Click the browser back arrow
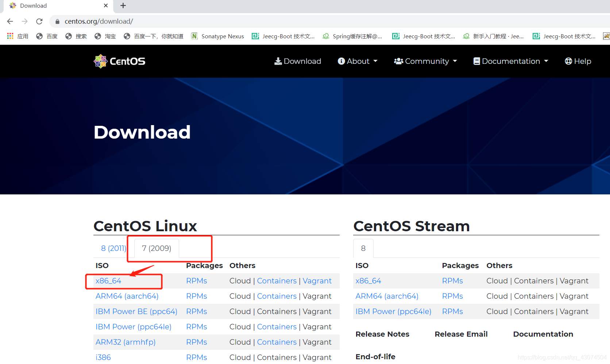Screen dimensions: 610x364 [10, 22]
